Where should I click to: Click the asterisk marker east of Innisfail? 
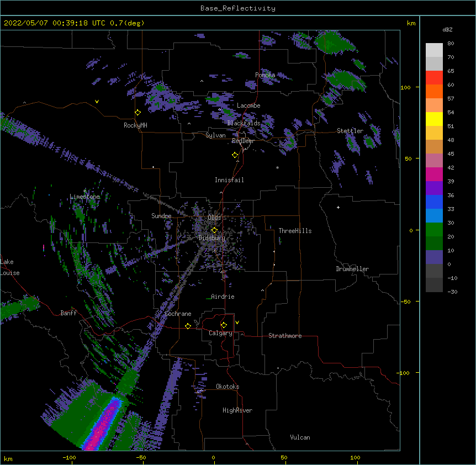(277, 167)
